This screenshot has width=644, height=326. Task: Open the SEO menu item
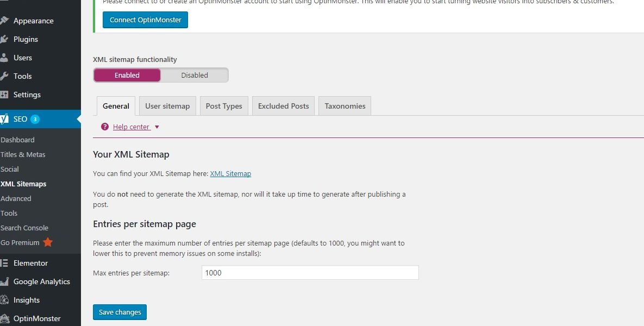coord(20,119)
